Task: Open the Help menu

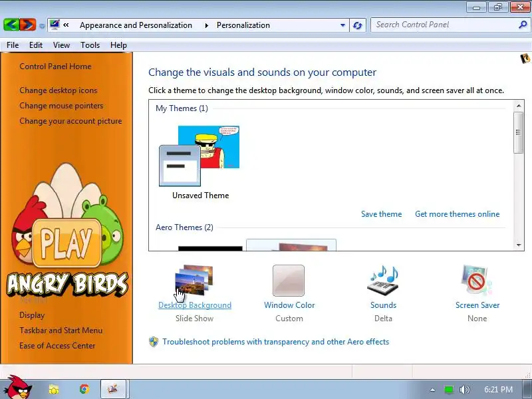Action: [118, 45]
